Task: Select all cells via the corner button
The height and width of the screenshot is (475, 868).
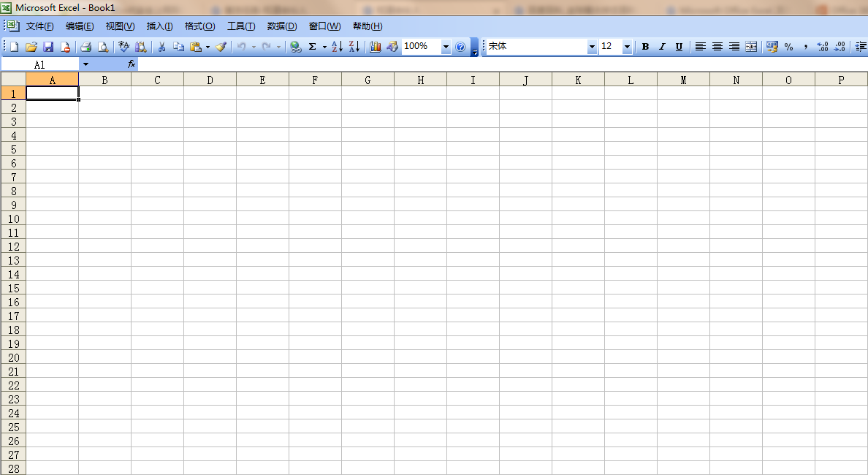Action: pyautogui.click(x=13, y=80)
